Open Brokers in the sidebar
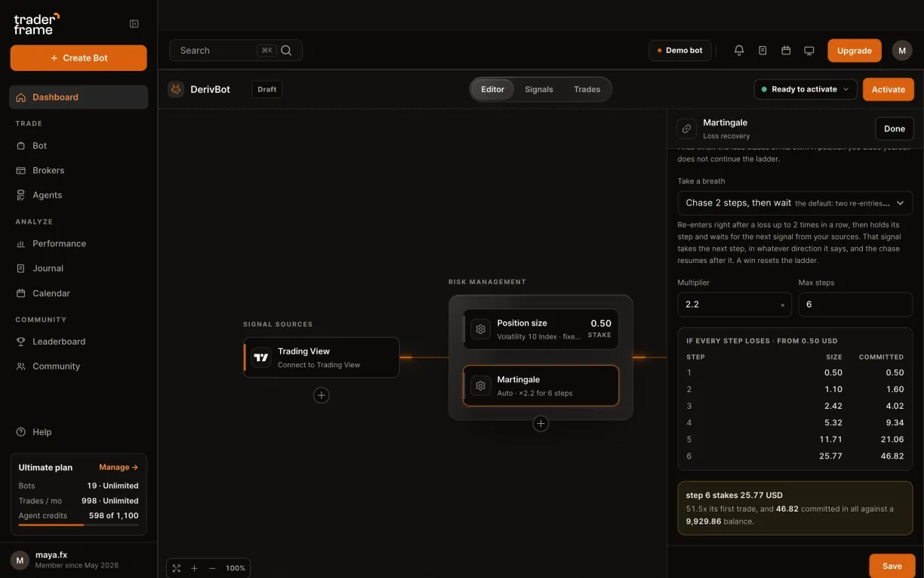This screenshot has width=924, height=578. (79, 171)
